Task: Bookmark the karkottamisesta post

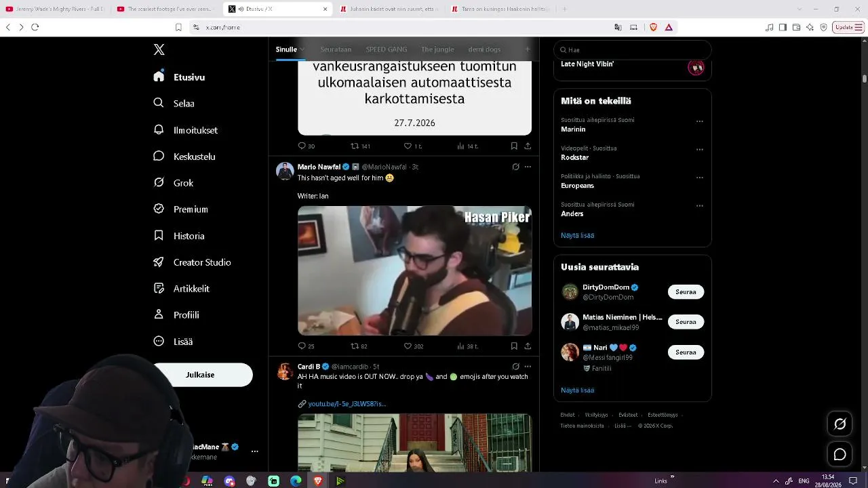Action: (x=514, y=146)
